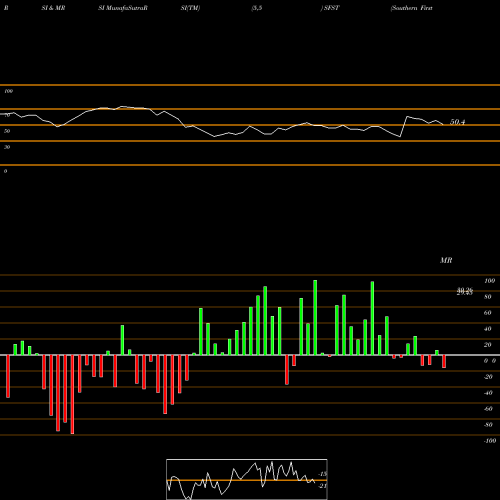
Task: Select the 'SI(TM)' header label
Action: click(x=190, y=8)
